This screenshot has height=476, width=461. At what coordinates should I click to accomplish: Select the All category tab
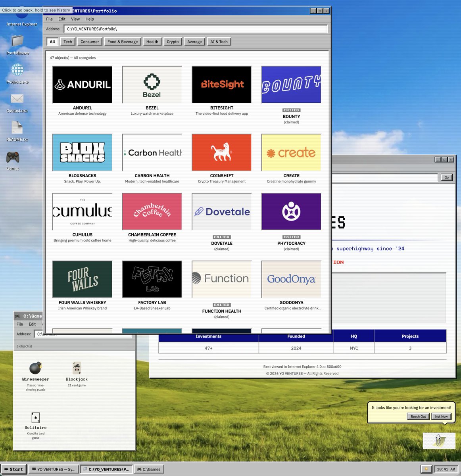(x=52, y=42)
